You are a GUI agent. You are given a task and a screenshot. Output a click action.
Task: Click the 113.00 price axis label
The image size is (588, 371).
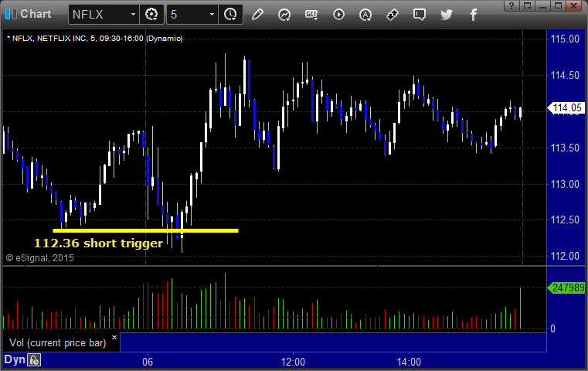(565, 184)
